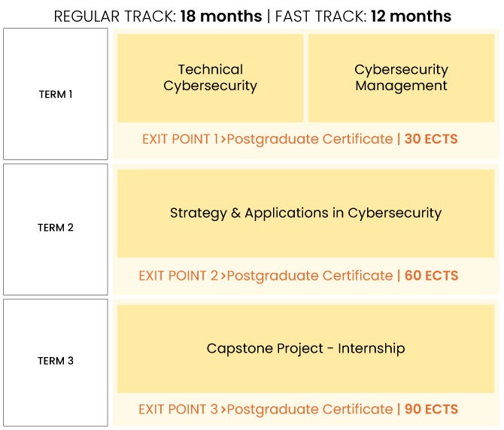Select the Cybersecurity Management module block
The width and height of the screenshot is (504, 430).
tap(401, 78)
